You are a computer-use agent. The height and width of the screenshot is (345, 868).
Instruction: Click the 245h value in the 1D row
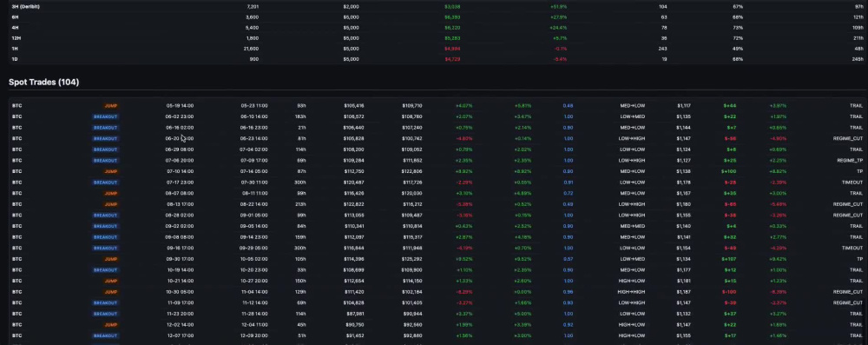pos(858,59)
